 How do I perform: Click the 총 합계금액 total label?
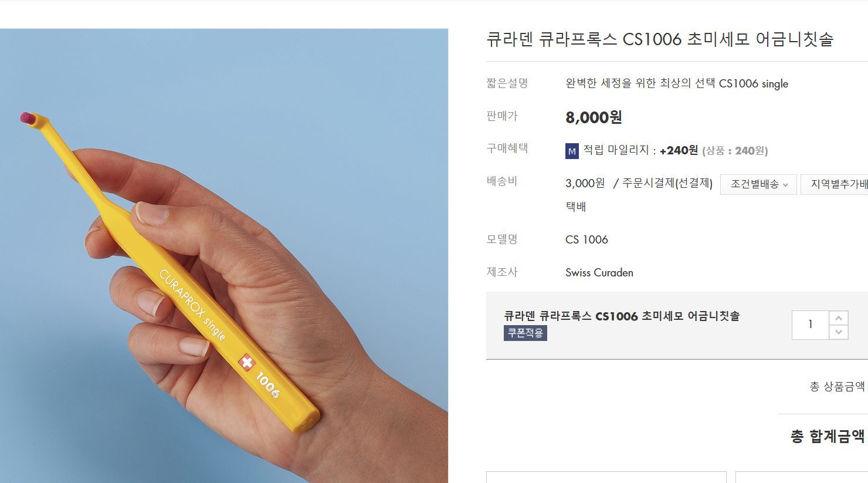(828, 436)
